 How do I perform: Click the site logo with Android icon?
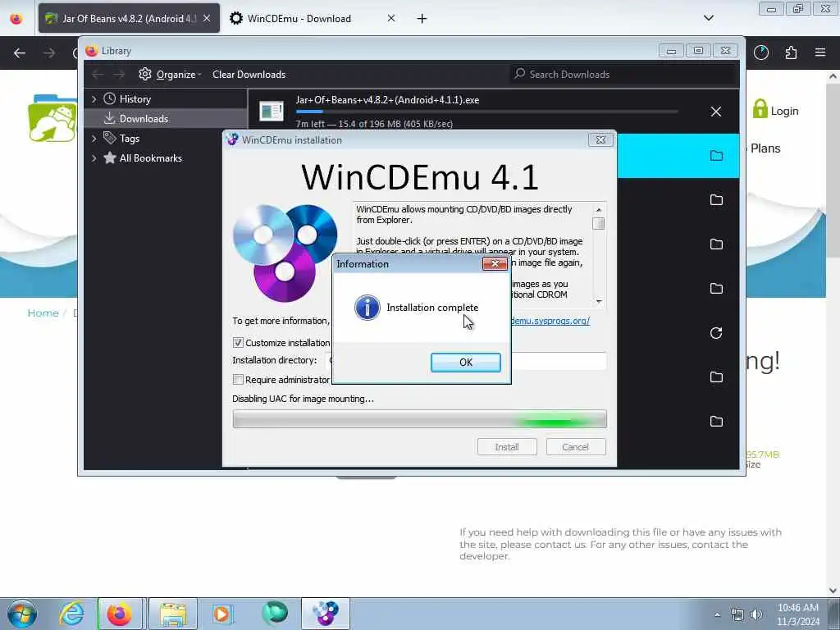tap(52, 119)
